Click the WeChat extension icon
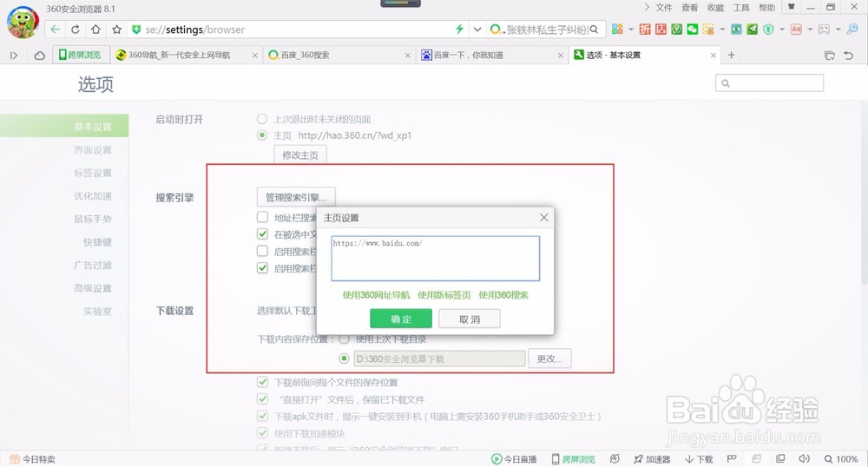Screen dimensions: 868x467 pyautogui.click(x=693, y=30)
